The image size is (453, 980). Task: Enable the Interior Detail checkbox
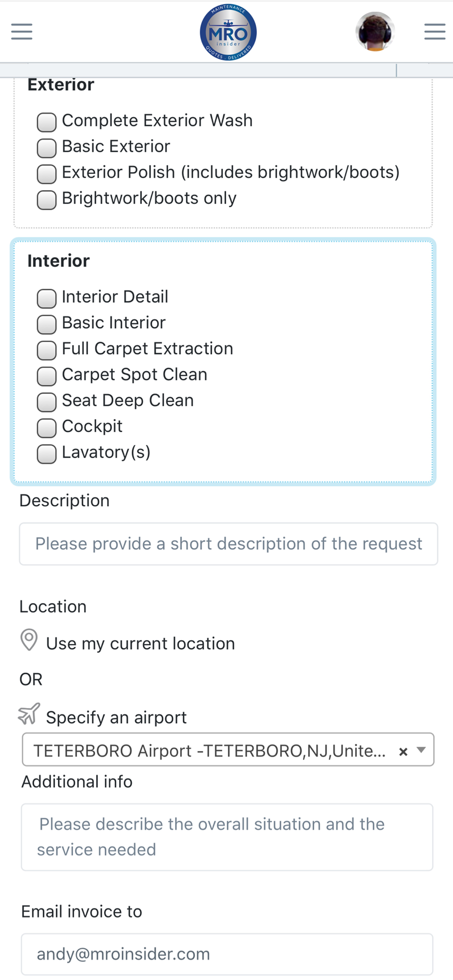click(47, 298)
